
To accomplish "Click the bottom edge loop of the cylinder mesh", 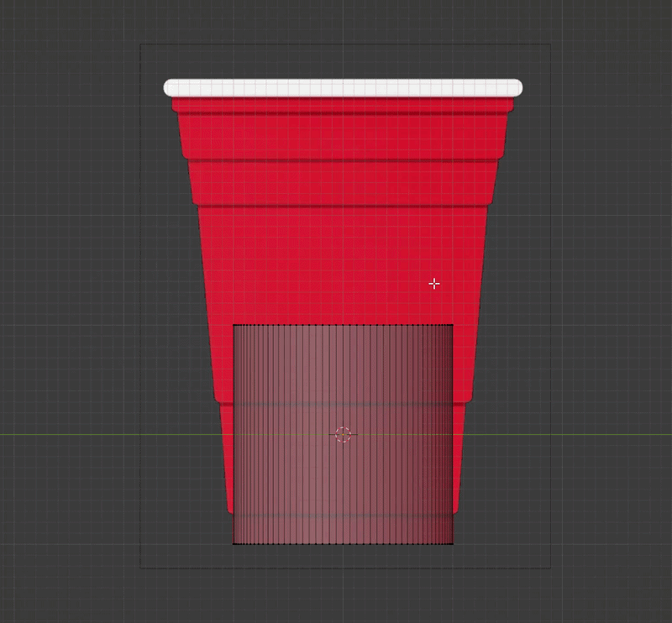I will click(343, 544).
